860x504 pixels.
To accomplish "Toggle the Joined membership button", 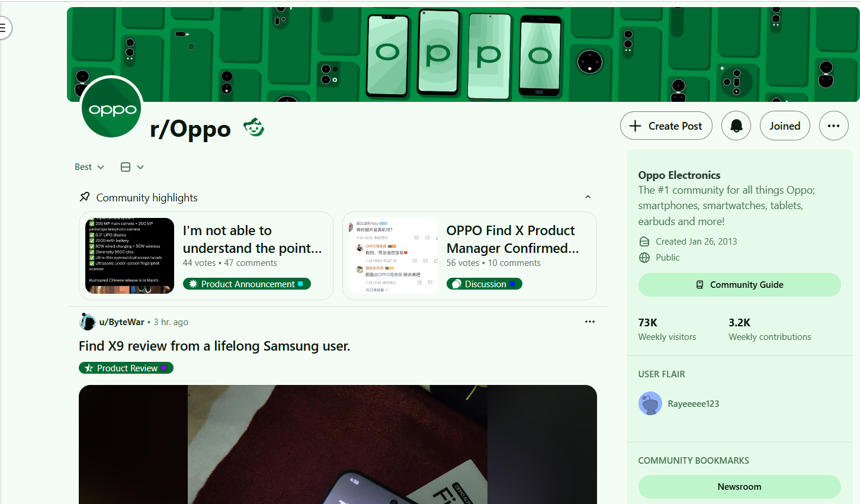I will [x=785, y=126].
